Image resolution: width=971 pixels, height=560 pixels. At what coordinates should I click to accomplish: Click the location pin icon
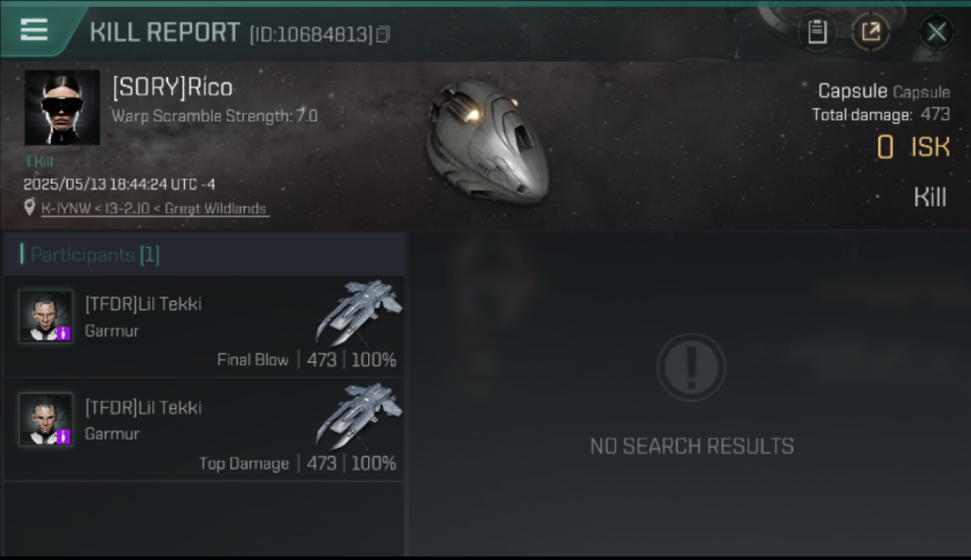pyautogui.click(x=30, y=208)
